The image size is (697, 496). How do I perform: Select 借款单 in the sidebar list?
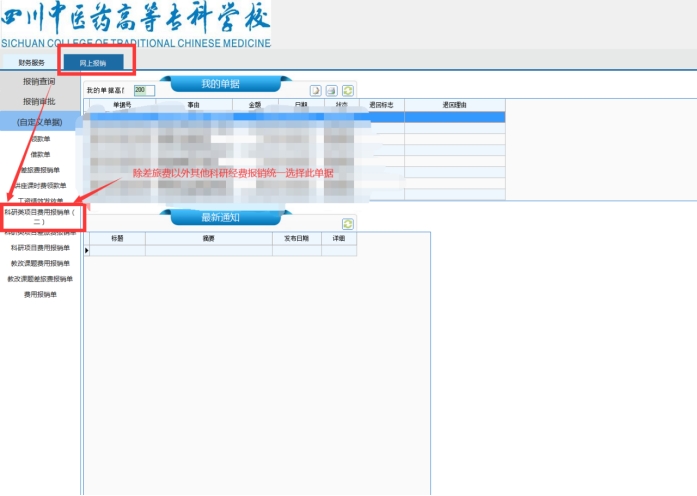[x=40, y=154]
